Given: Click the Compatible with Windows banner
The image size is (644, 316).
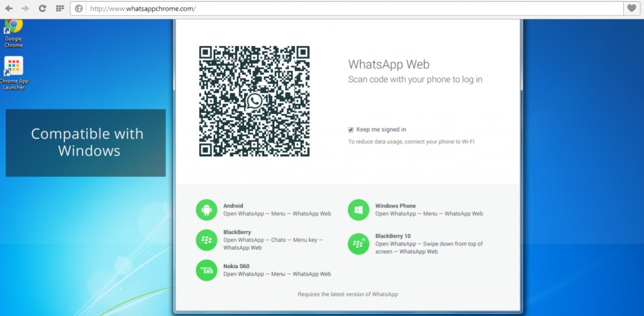Looking at the screenshot, I should pyautogui.click(x=86, y=143).
